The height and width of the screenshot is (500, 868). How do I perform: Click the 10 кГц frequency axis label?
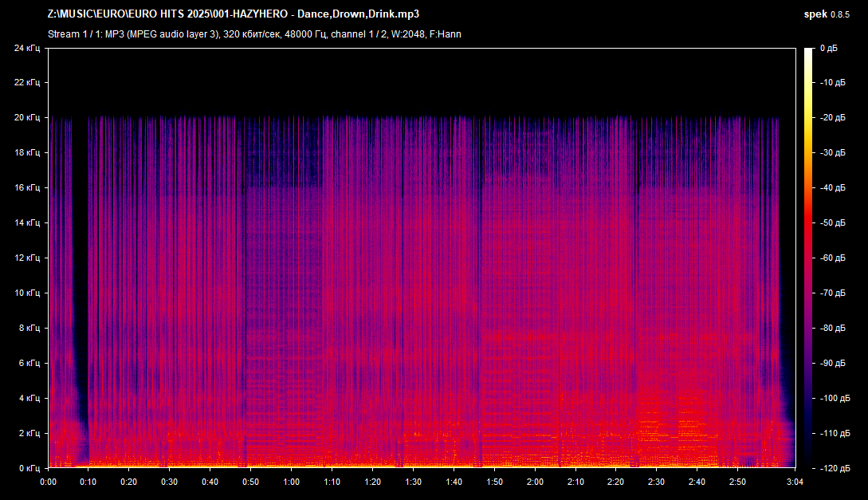click(x=27, y=293)
